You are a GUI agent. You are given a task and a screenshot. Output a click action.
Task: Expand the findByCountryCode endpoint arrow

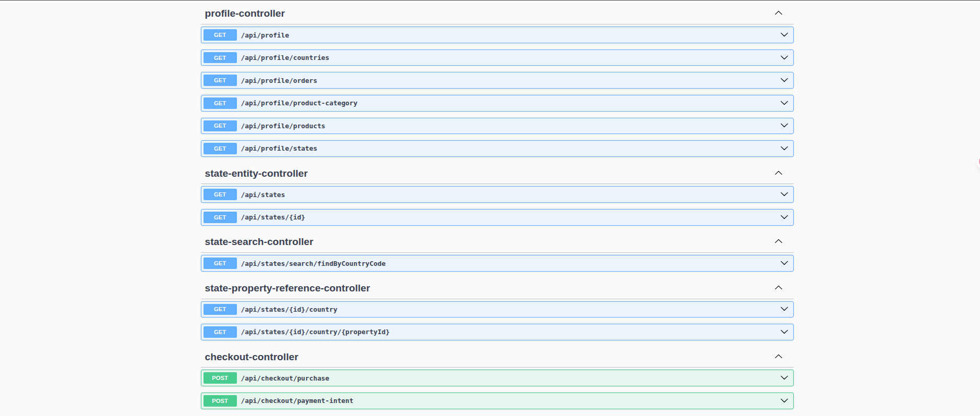tap(784, 263)
